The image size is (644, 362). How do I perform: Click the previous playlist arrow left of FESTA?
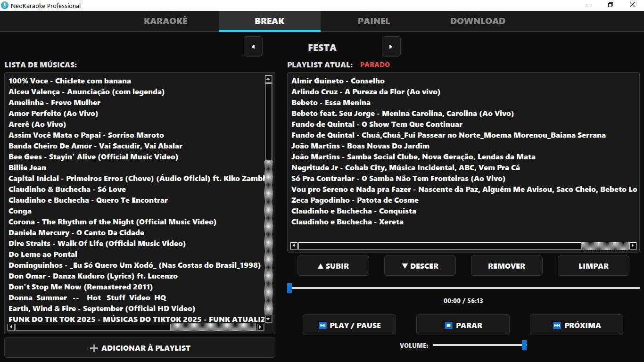click(x=253, y=46)
